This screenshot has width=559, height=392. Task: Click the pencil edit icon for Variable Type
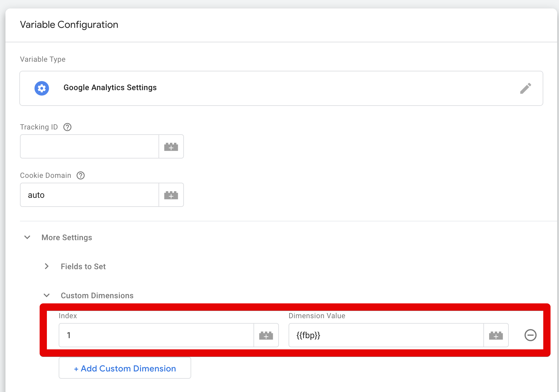[x=526, y=88]
